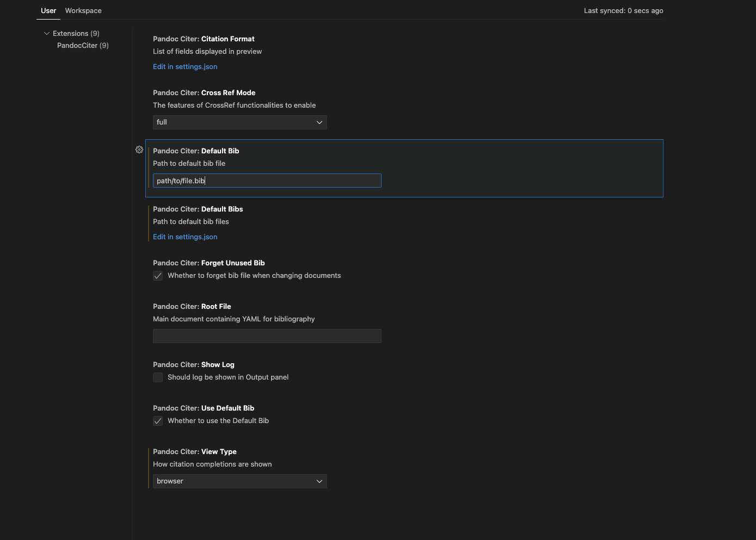
Task: Click the Default Bibs setting title
Action: click(x=198, y=209)
